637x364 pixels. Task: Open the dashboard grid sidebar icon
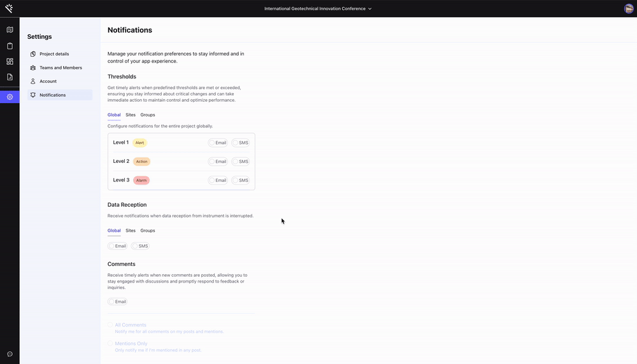click(x=10, y=61)
